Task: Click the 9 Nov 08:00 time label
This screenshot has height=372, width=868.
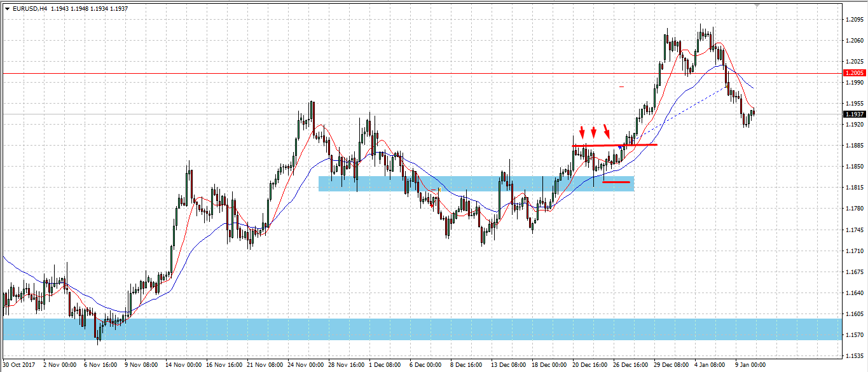Action: point(142,365)
